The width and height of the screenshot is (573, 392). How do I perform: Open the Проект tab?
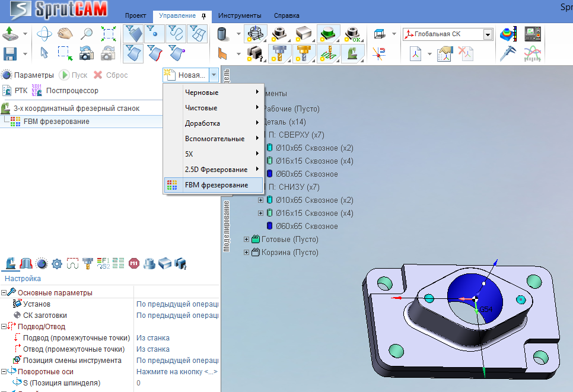pyautogui.click(x=136, y=15)
